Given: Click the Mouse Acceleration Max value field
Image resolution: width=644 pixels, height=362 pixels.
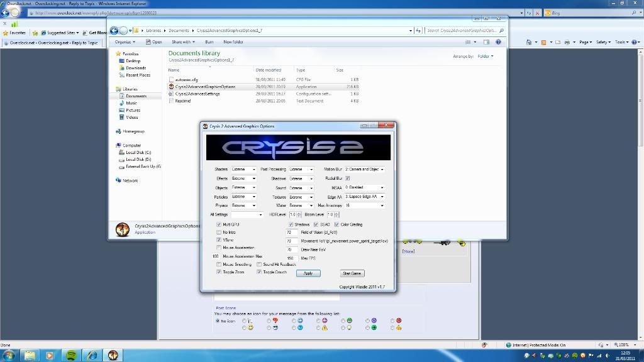Looking at the screenshot, I should 216,256.
